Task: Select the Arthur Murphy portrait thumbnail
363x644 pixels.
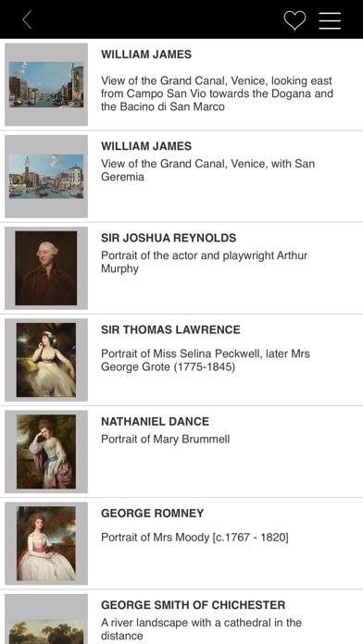Action: coord(46,268)
